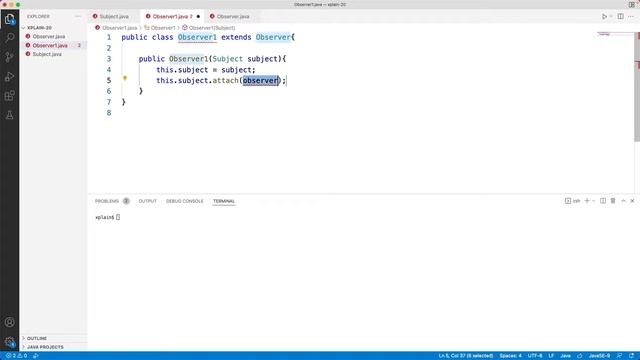Click the attach method call on line 5
640x360 pixels.
click(225, 80)
